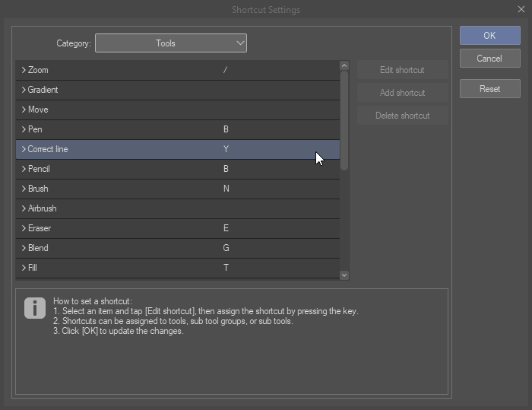The image size is (532, 410).
Task: Click the OK button
Action: click(x=489, y=36)
